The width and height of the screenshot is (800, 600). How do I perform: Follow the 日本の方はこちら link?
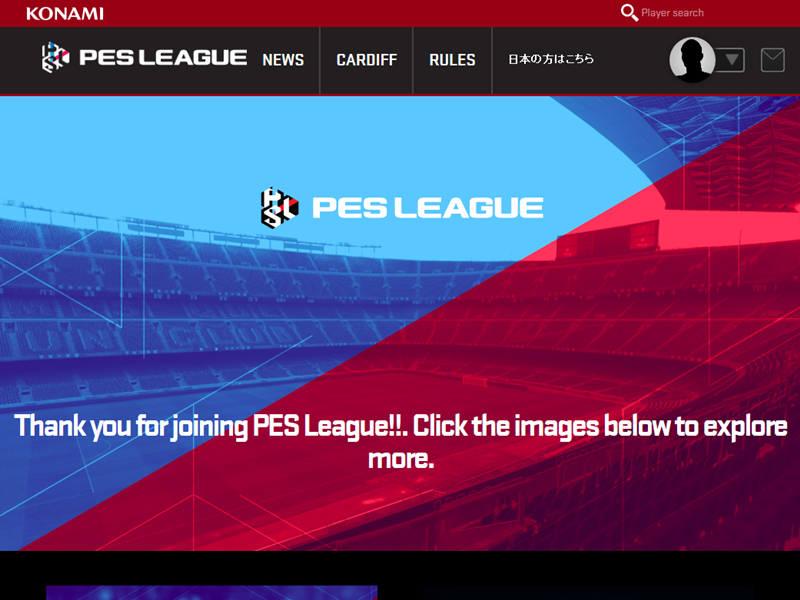(x=551, y=59)
